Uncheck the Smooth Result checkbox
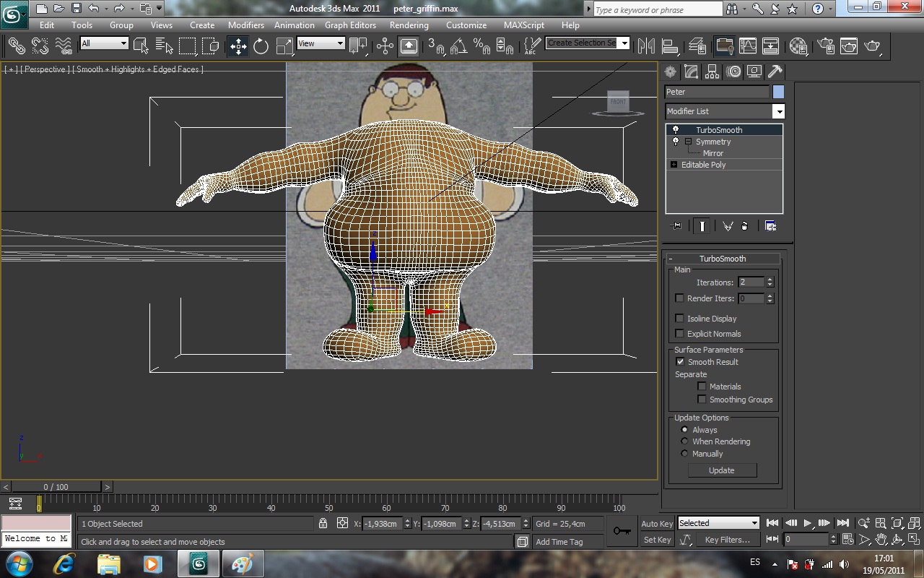This screenshot has height=578, width=924. (679, 362)
